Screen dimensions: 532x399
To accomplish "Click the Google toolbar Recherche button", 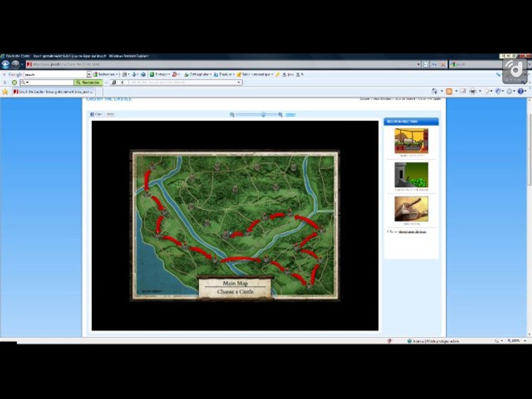I will coord(105,74).
